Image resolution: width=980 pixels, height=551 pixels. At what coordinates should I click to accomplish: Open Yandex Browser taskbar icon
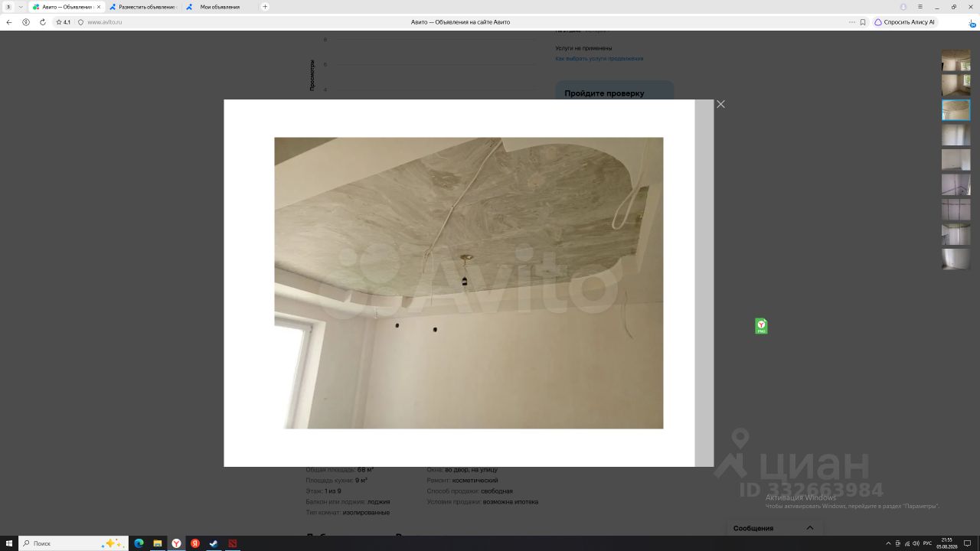pyautogui.click(x=176, y=543)
